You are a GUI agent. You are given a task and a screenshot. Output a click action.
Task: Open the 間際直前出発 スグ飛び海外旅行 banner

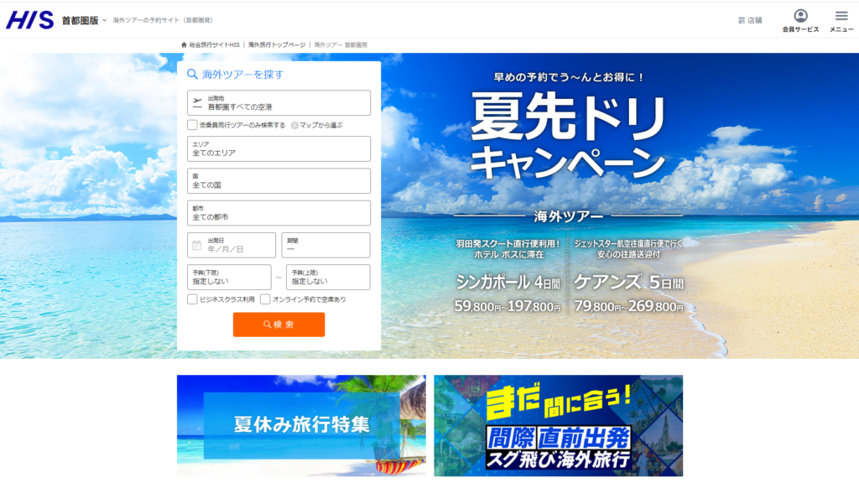click(x=558, y=425)
